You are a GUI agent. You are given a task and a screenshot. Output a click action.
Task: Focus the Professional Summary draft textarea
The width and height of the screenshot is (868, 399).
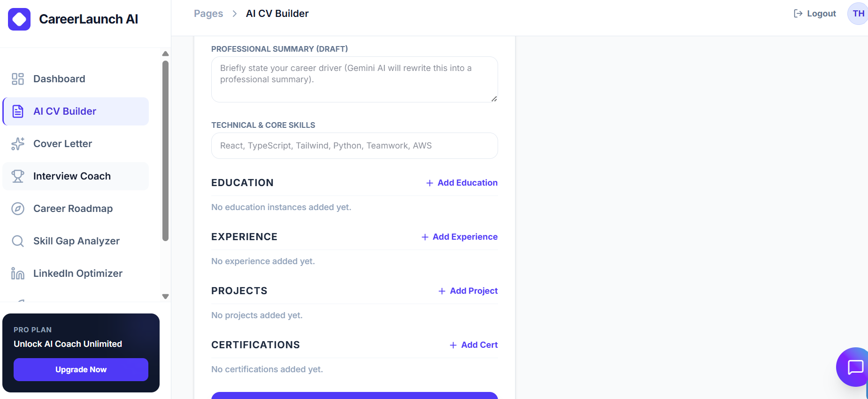pyautogui.click(x=354, y=79)
